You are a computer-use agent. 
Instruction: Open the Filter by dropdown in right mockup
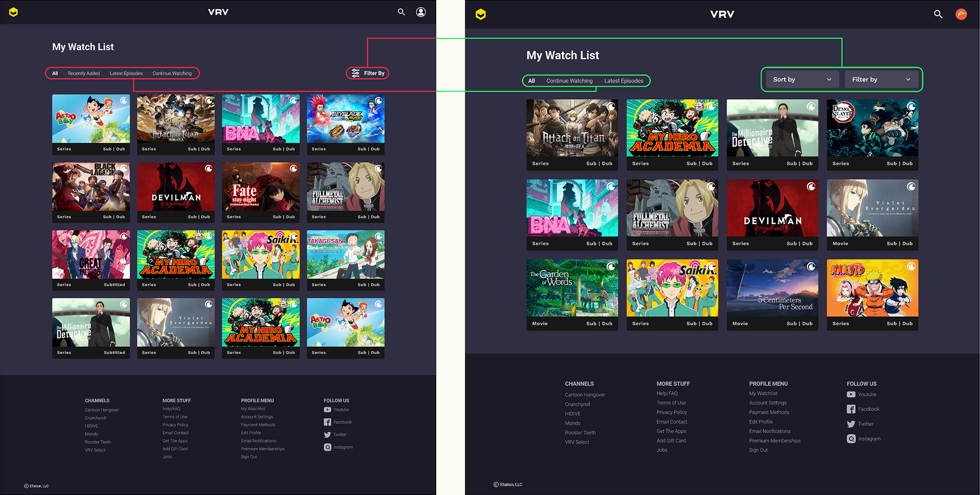881,80
